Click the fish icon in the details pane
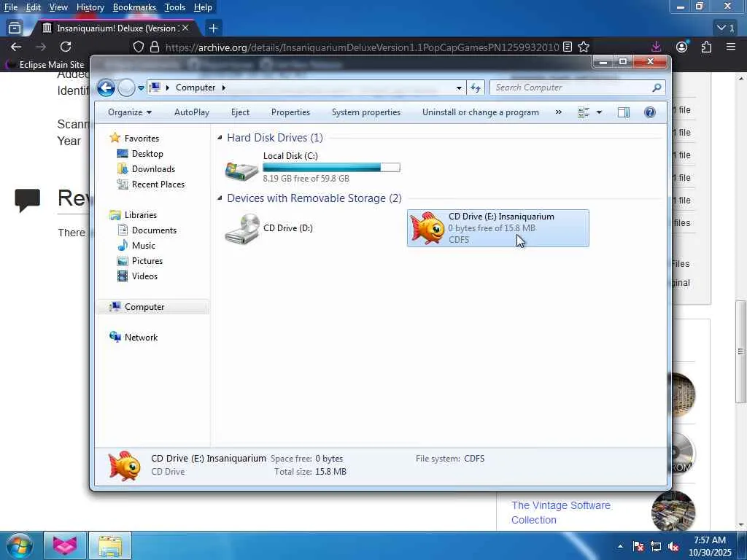The width and height of the screenshot is (747, 560). (124, 465)
